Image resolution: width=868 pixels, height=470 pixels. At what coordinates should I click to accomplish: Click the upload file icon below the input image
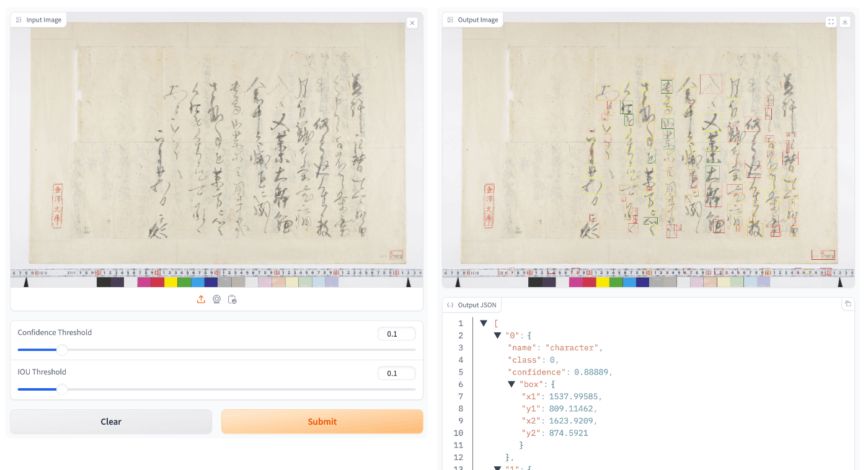click(201, 299)
